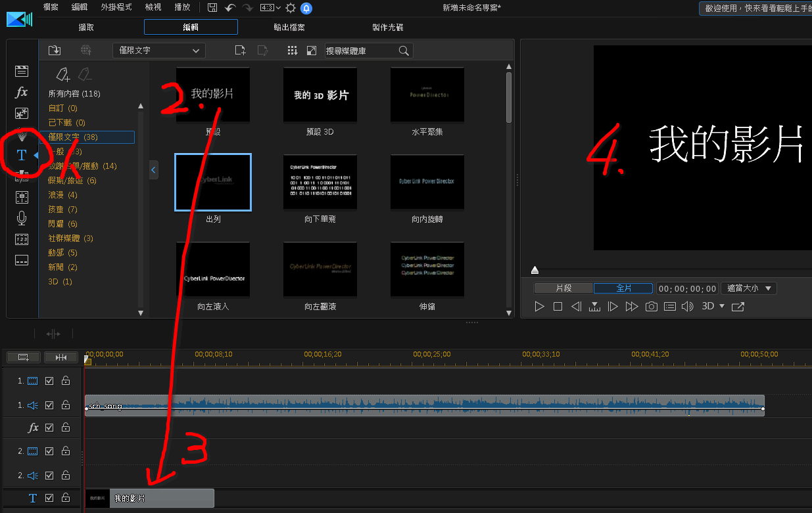Undock the preview window
Screen dimensions: 812x513
point(738,306)
